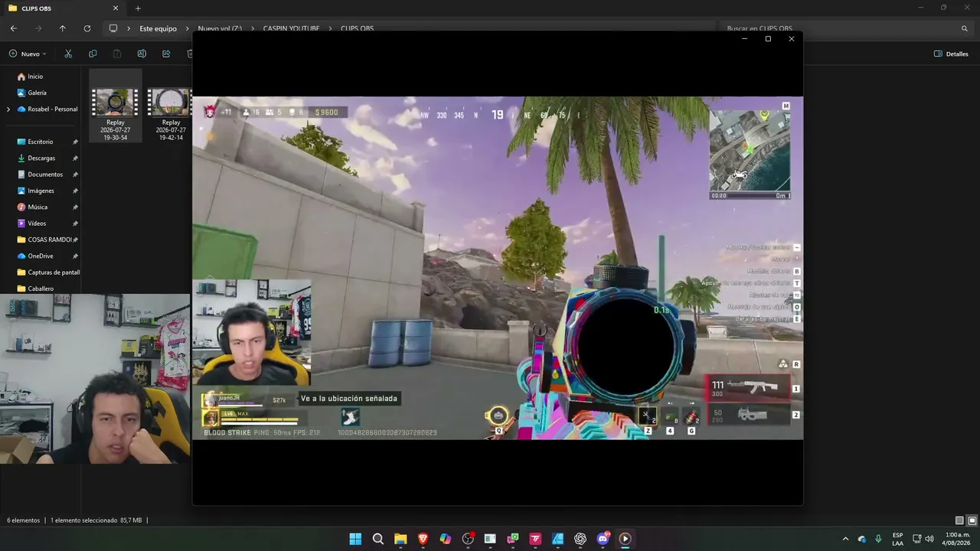This screenshot has height=551, width=980.
Task: Open the Nuevo dropdown in Explorer
Action: [28, 54]
